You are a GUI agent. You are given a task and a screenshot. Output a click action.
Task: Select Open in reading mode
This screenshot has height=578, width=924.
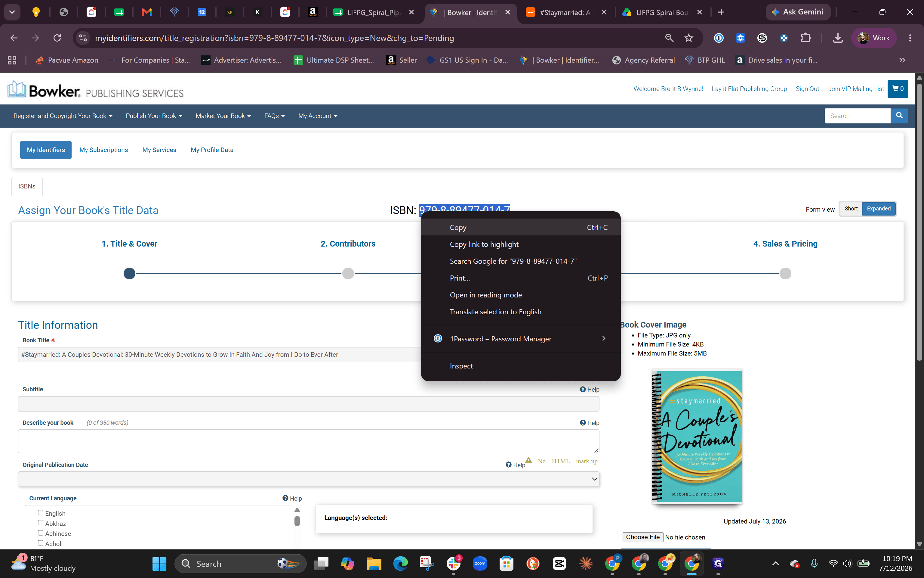(521, 295)
